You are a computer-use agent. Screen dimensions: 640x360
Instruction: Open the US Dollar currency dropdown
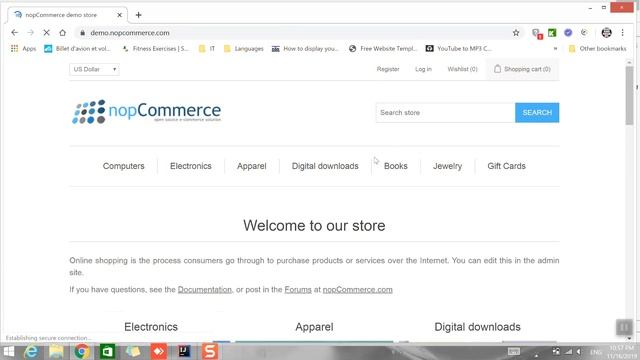point(94,69)
